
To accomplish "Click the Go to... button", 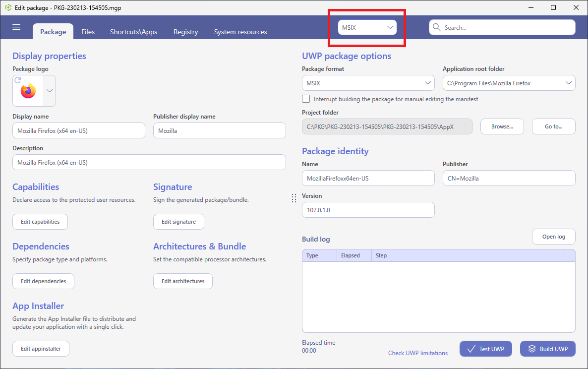I will click(553, 127).
